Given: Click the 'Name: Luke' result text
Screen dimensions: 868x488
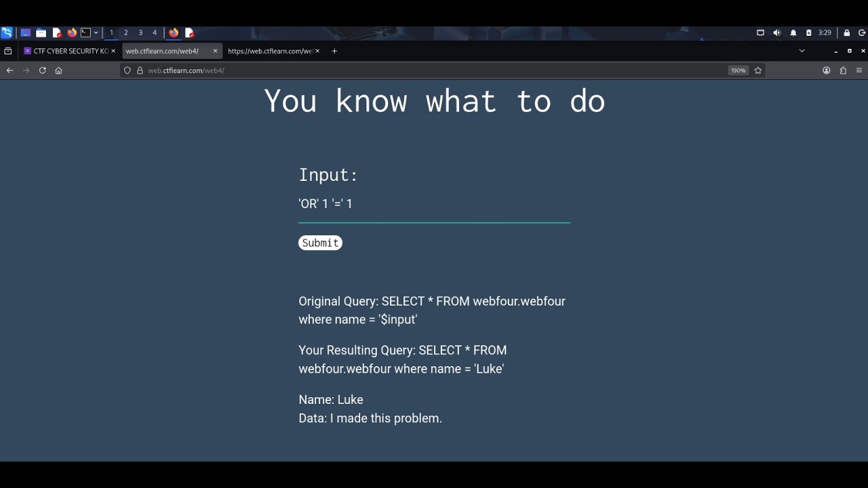Looking at the screenshot, I should pos(331,400).
